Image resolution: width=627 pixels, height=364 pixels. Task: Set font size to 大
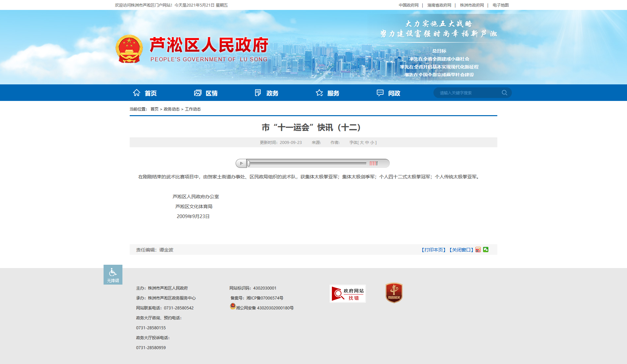[x=362, y=143]
